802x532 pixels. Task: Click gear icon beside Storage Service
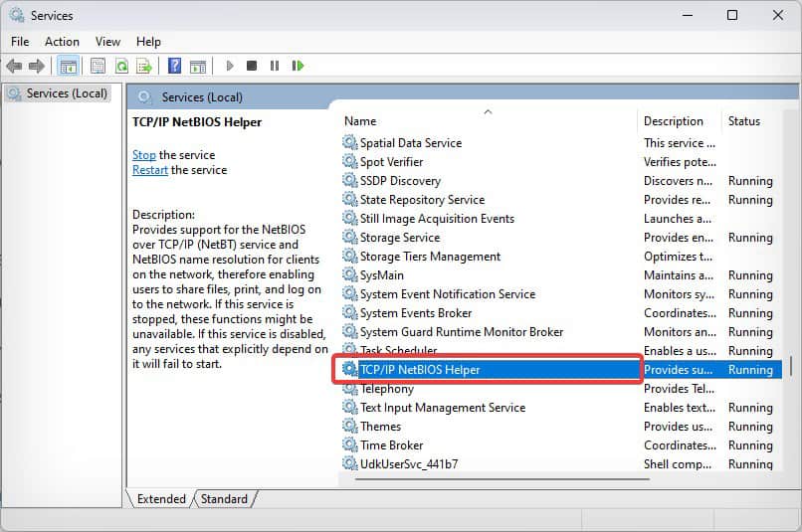pyautogui.click(x=350, y=237)
